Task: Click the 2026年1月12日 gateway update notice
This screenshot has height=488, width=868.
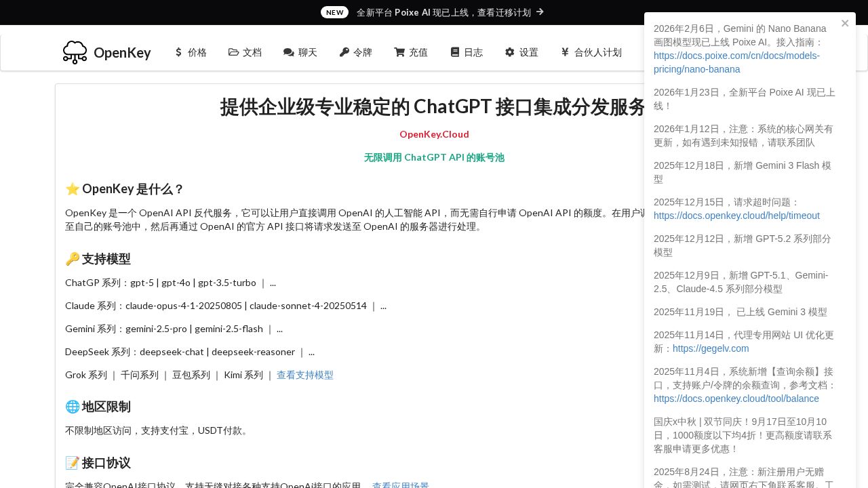Action: coord(744,136)
